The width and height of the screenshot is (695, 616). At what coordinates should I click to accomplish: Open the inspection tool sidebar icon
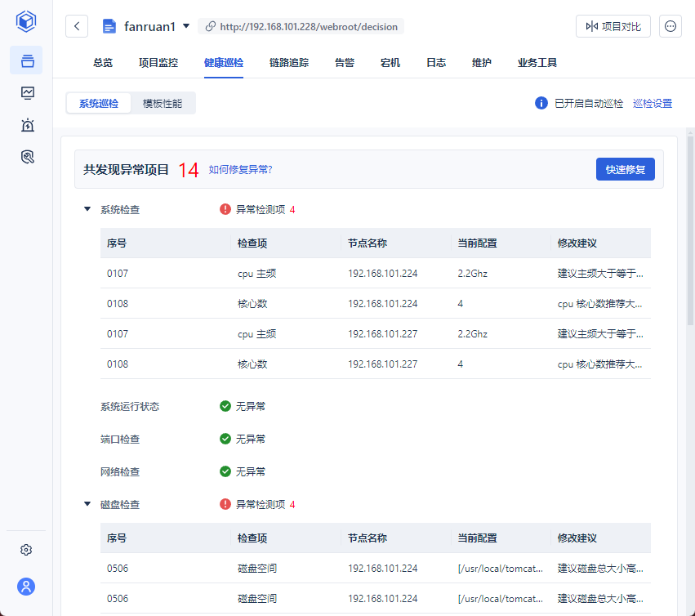(x=27, y=157)
